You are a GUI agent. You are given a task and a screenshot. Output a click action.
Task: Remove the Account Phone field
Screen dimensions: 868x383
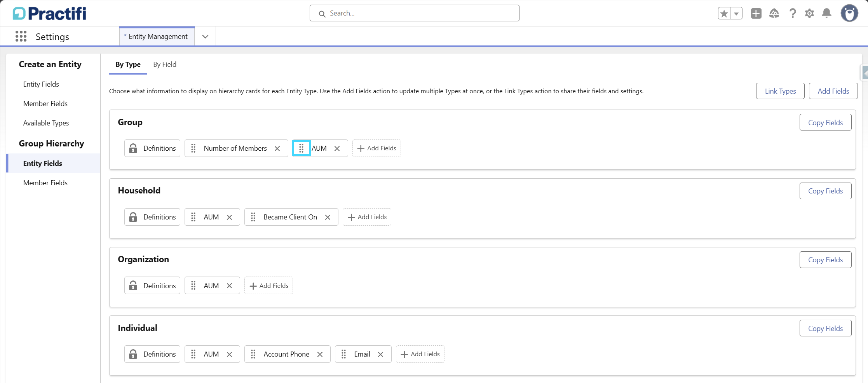coord(320,354)
